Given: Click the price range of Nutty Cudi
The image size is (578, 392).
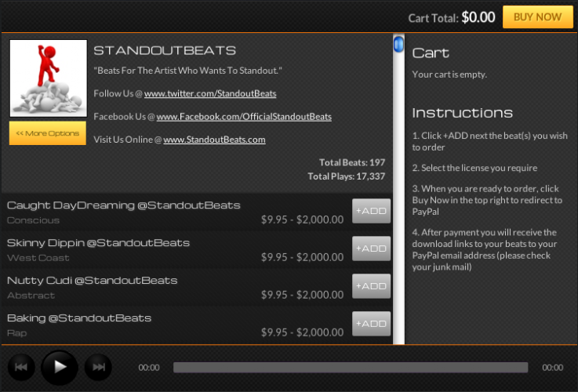Looking at the screenshot, I should [302, 295].
